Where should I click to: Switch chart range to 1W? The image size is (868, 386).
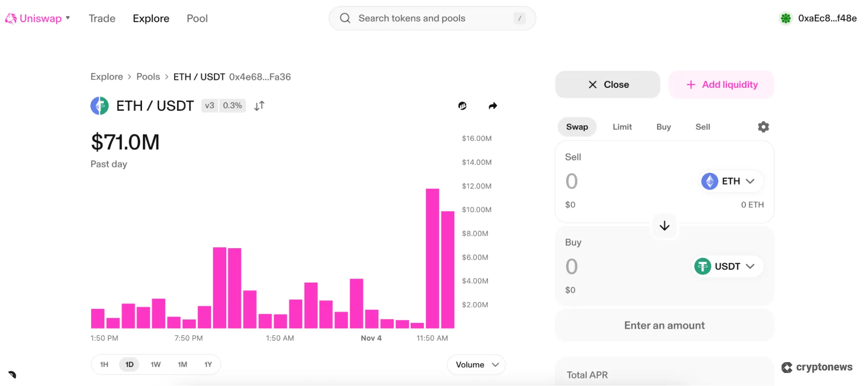(x=155, y=364)
